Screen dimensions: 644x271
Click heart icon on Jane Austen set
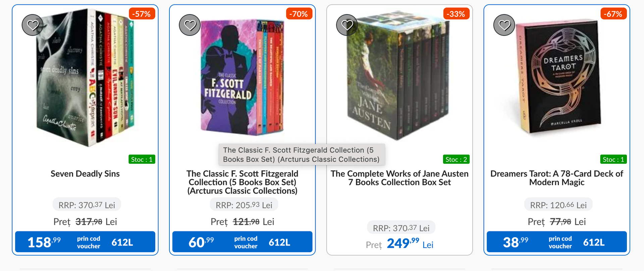(347, 25)
